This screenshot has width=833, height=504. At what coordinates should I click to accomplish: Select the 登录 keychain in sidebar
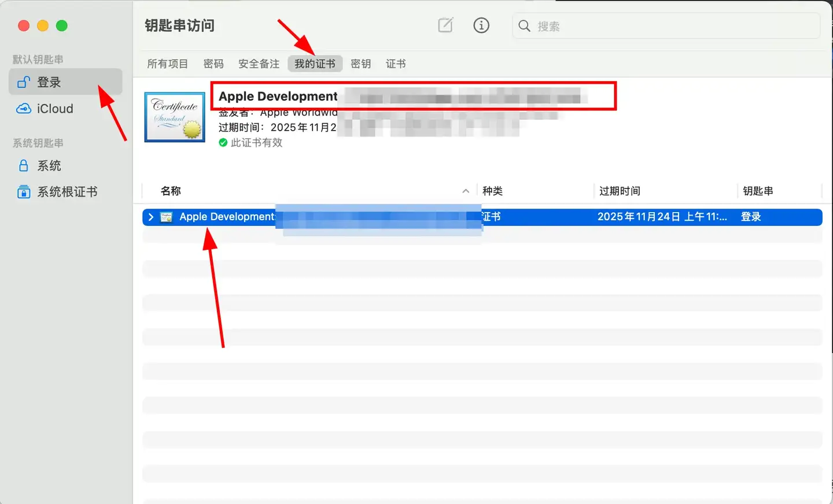point(65,82)
